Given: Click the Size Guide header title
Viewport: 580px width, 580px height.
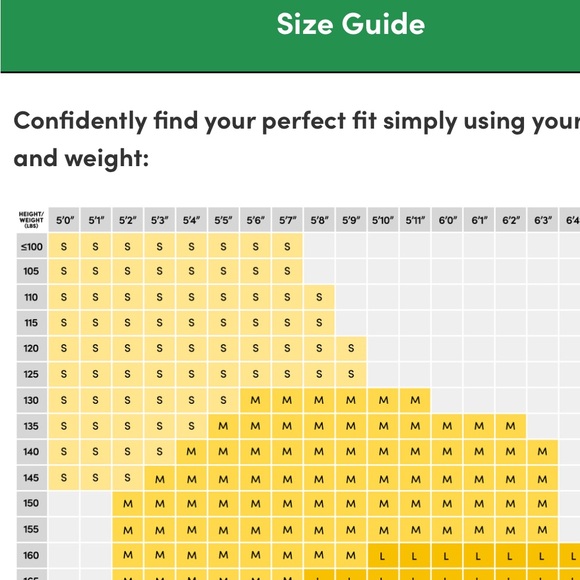Looking at the screenshot, I should (x=351, y=24).
